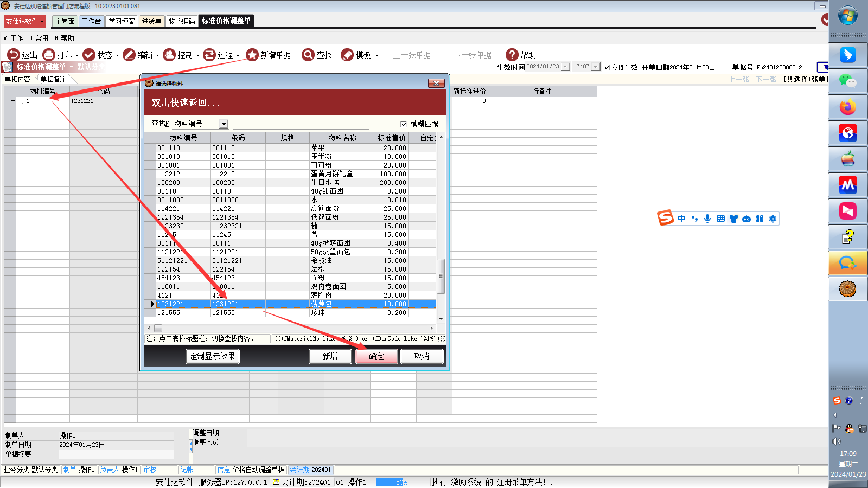Click the 新增单据 star icon
This screenshot has height=488, width=868.
tap(252, 55)
